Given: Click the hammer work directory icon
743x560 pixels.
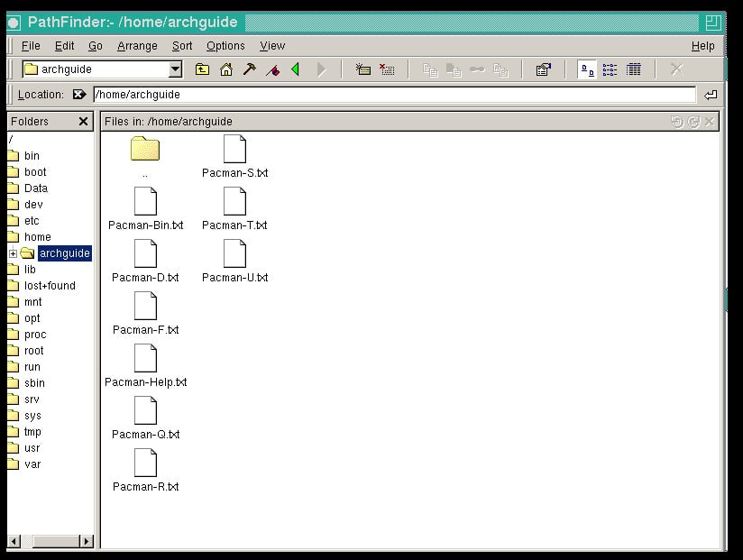Looking at the screenshot, I should 249,69.
